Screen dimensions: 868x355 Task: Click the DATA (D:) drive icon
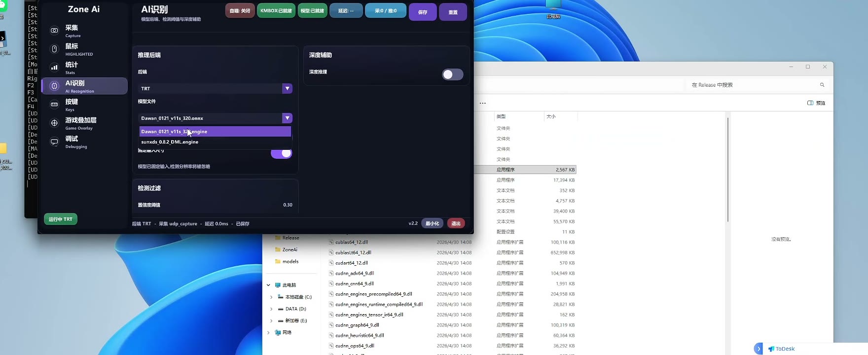click(x=281, y=309)
